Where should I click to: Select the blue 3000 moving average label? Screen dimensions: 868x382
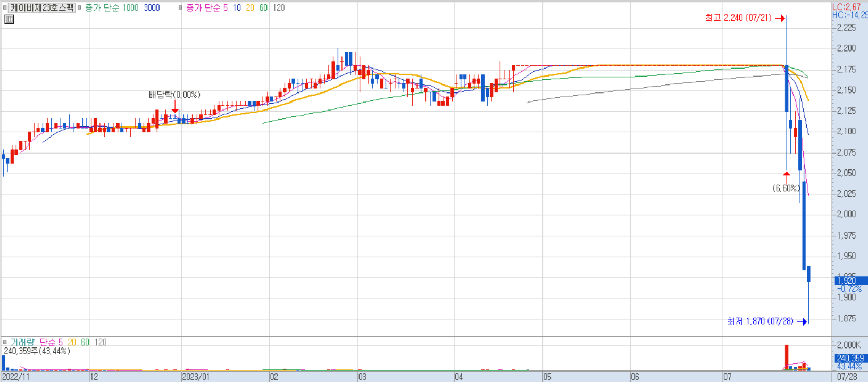[152, 7]
